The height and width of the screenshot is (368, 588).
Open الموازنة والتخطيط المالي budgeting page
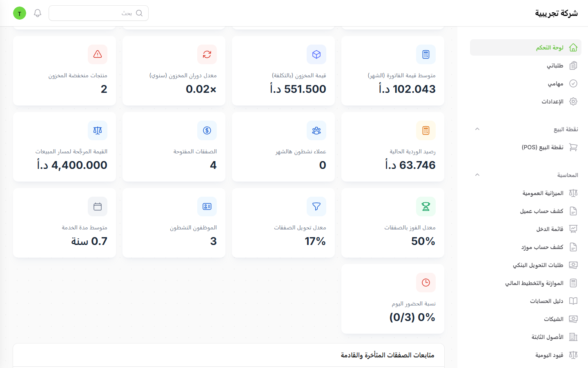click(526, 283)
